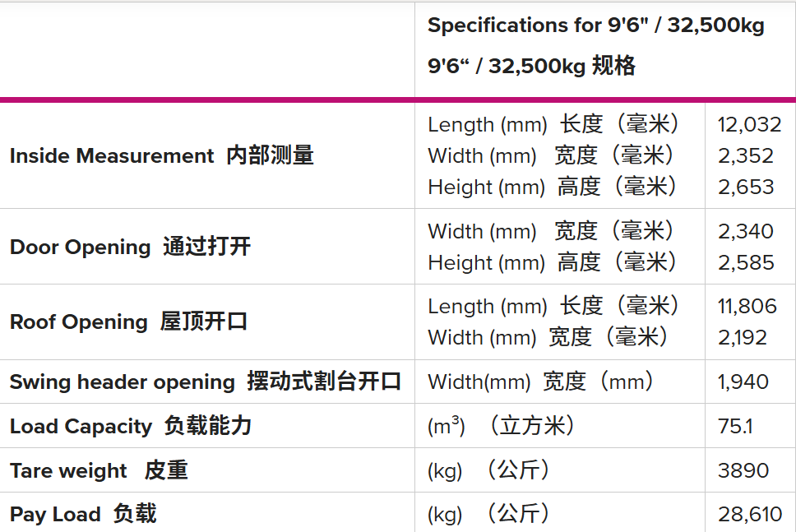Select the door opening width value 2,340
The height and width of the screenshot is (532, 796).
click(x=746, y=231)
